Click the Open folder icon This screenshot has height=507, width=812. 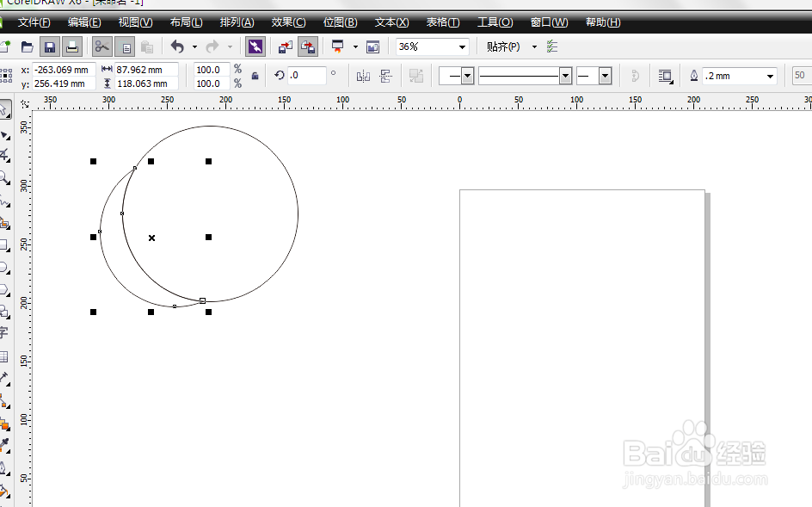click(27, 47)
